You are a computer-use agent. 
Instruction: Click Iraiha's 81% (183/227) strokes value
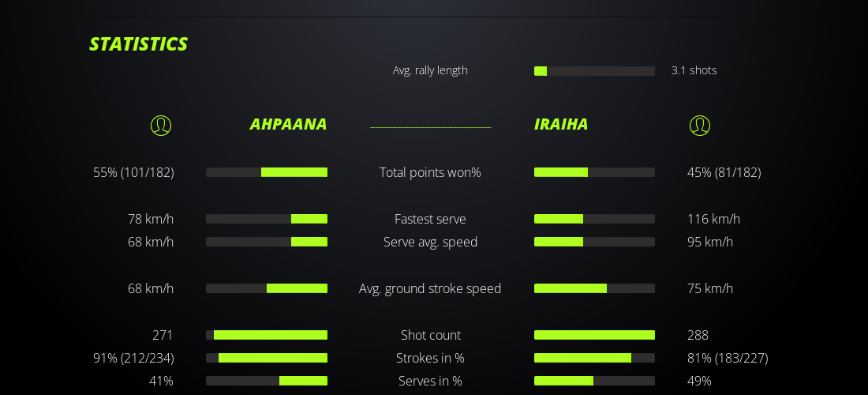tap(728, 358)
